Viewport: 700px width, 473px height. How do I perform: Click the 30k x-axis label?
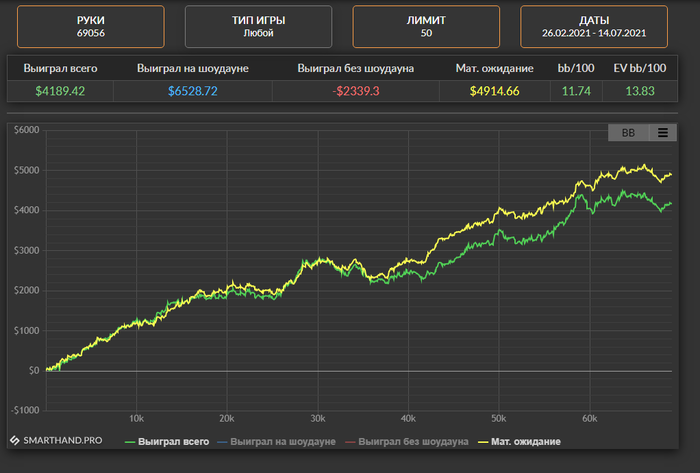tap(317, 419)
